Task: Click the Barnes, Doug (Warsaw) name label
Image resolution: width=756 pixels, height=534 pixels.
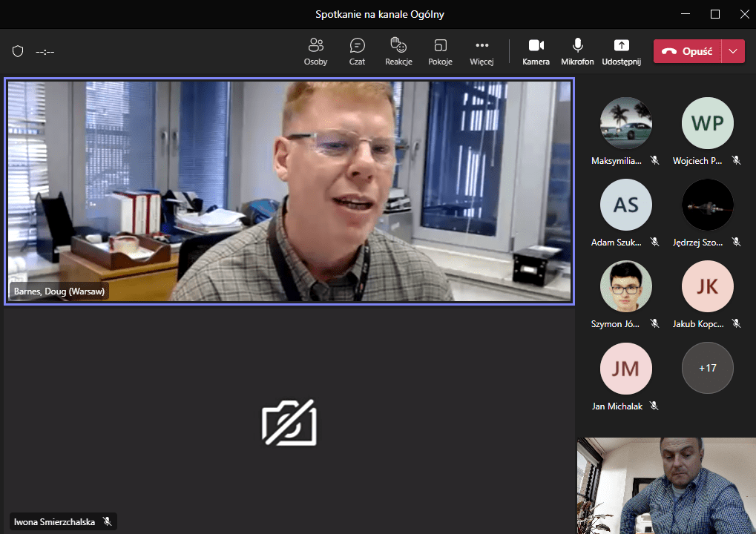Action: click(59, 291)
